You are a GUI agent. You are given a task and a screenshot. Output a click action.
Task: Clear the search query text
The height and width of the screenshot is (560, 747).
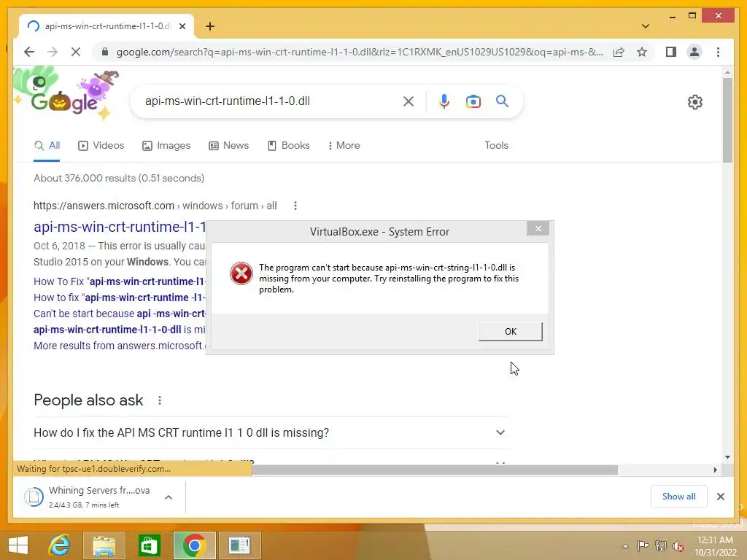[409, 101]
